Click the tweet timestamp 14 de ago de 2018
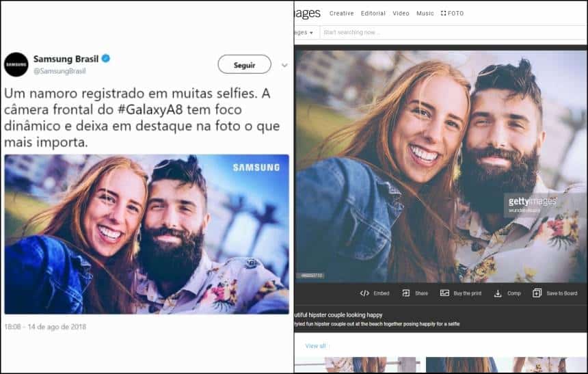This screenshot has width=588, height=374. pyautogui.click(x=45, y=327)
